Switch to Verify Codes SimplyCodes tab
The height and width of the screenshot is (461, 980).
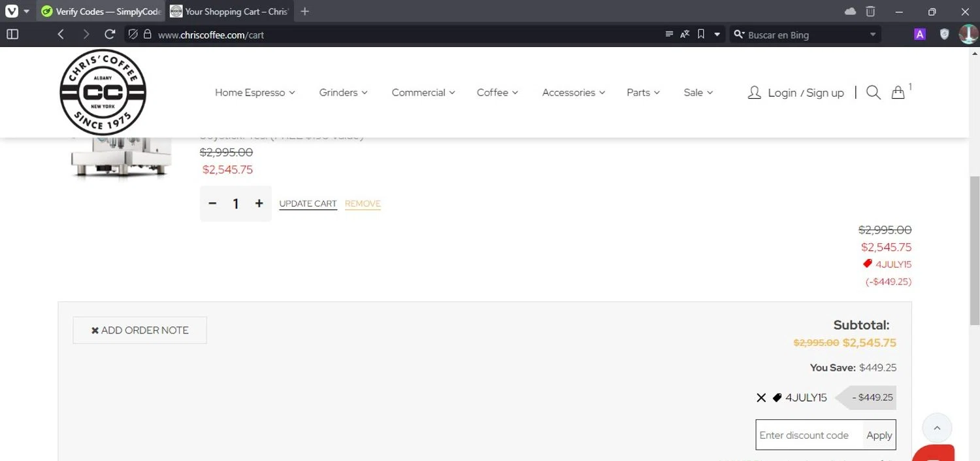pos(101,11)
